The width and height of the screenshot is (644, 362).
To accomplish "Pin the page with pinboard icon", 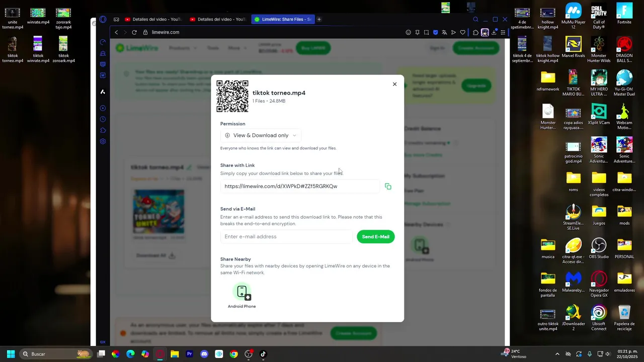I will point(417,32).
